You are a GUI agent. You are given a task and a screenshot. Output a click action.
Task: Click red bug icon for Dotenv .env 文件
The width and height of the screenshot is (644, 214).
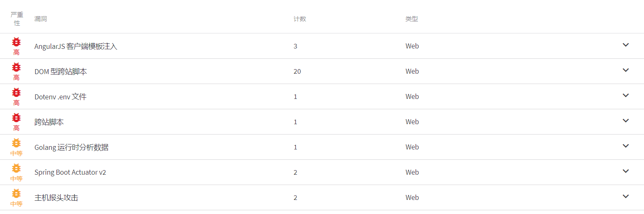click(16, 92)
